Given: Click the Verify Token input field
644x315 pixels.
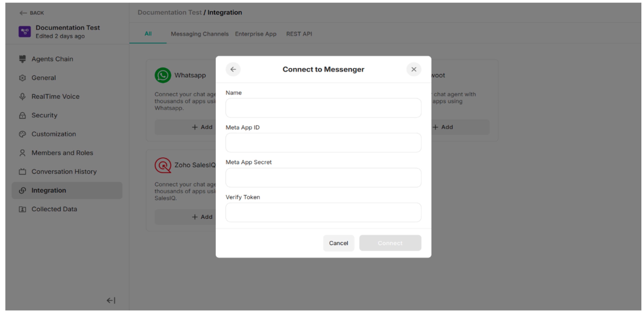Looking at the screenshot, I should (323, 212).
